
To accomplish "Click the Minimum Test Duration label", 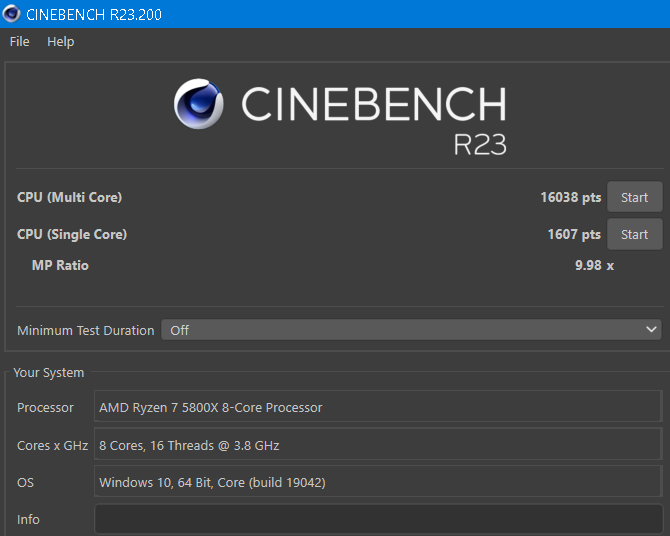I will (x=85, y=330).
